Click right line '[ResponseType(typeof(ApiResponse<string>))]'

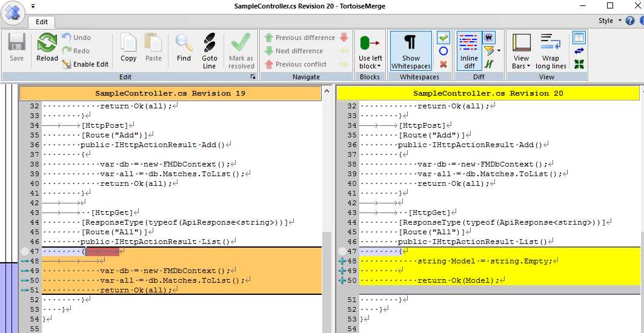tap(502, 222)
